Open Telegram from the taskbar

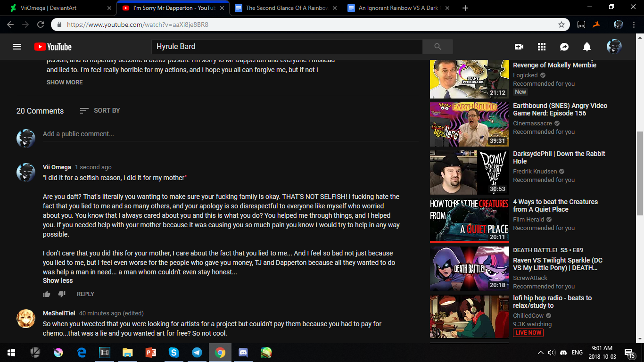pyautogui.click(x=197, y=353)
